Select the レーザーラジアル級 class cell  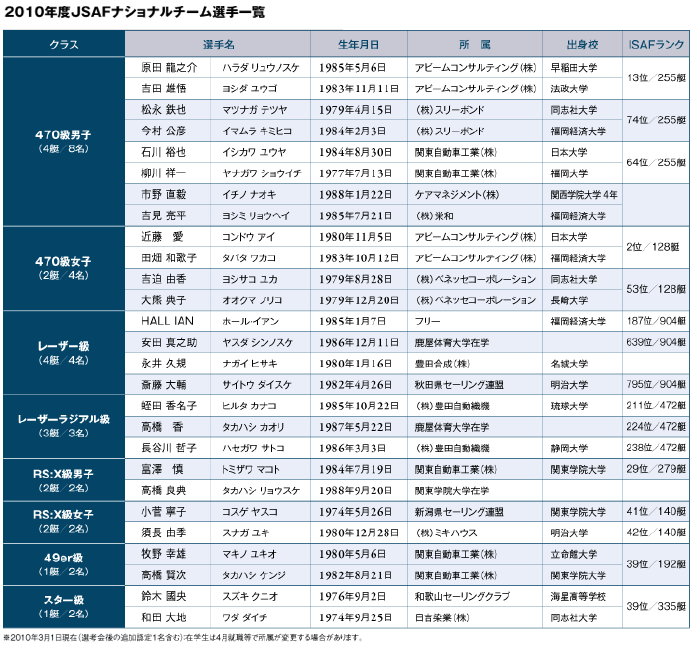pyautogui.click(x=64, y=426)
